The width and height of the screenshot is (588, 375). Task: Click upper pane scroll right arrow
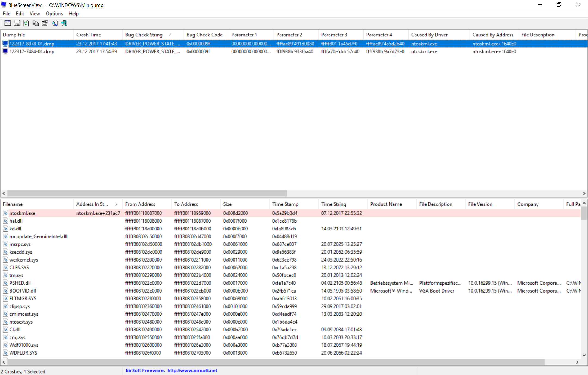click(x=584, y=193)
